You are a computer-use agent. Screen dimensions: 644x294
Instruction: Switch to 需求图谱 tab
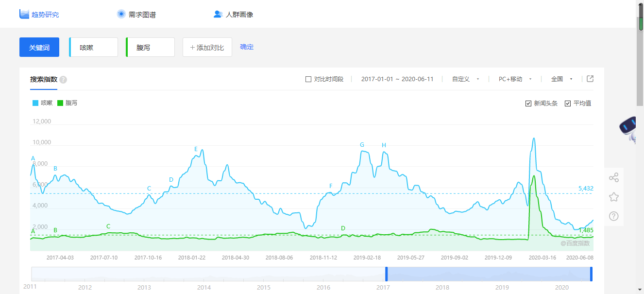(x=142, y=15)
